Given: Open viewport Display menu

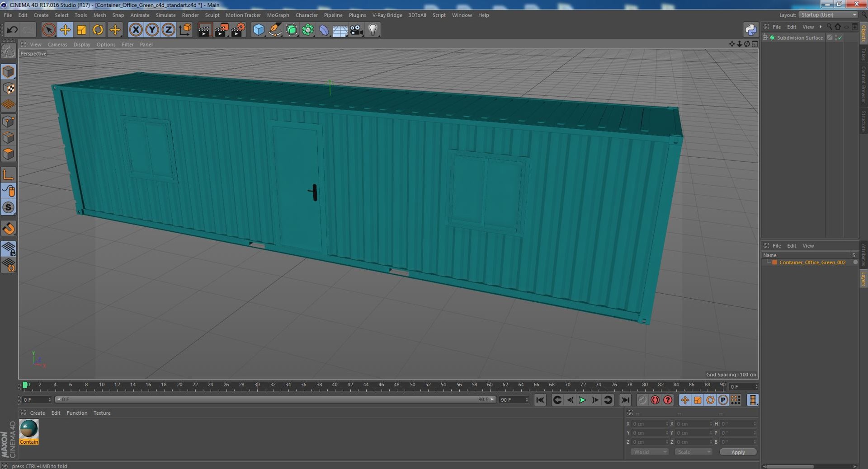Looking at the screenshot, I should (x=82, y=44).
